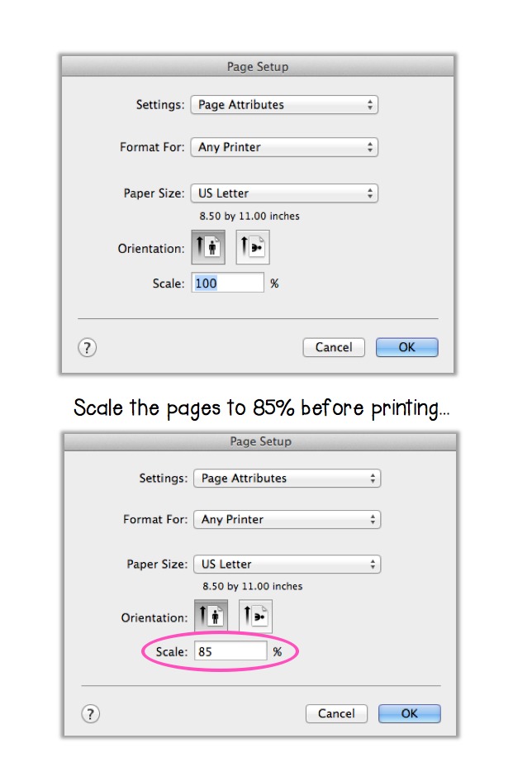
Task: Click the Scale field showing 100
Action: tap(228, 283)
